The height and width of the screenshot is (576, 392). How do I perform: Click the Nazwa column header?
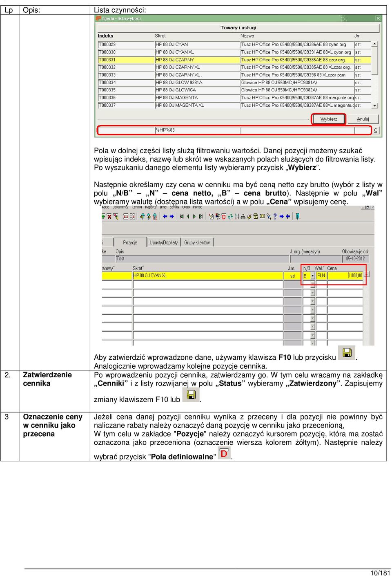(x=247, y=36)
